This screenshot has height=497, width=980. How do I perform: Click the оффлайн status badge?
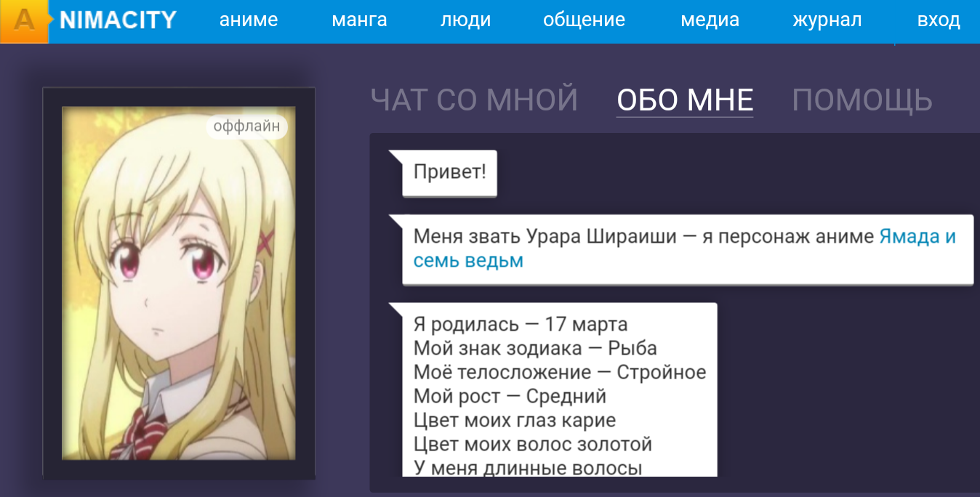pos(246,127)
